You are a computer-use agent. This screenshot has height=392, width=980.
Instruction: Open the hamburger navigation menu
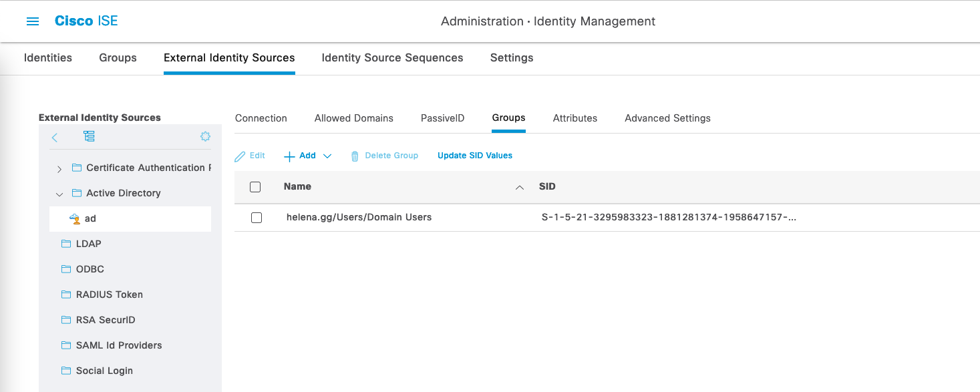tap(33, 21)
